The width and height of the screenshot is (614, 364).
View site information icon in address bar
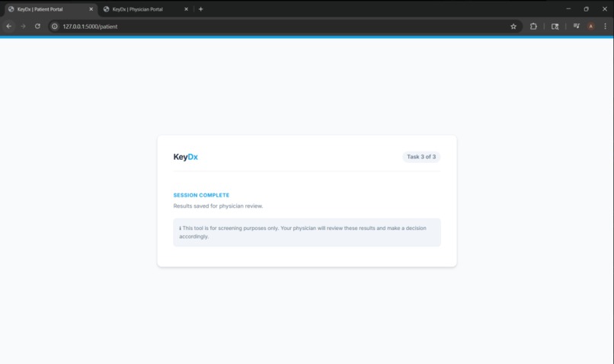(x=55, y=26)
